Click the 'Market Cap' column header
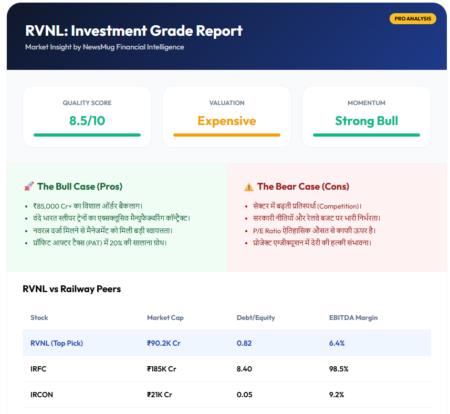Viewport: 450px width, 414px height. [x=165, y=318]
